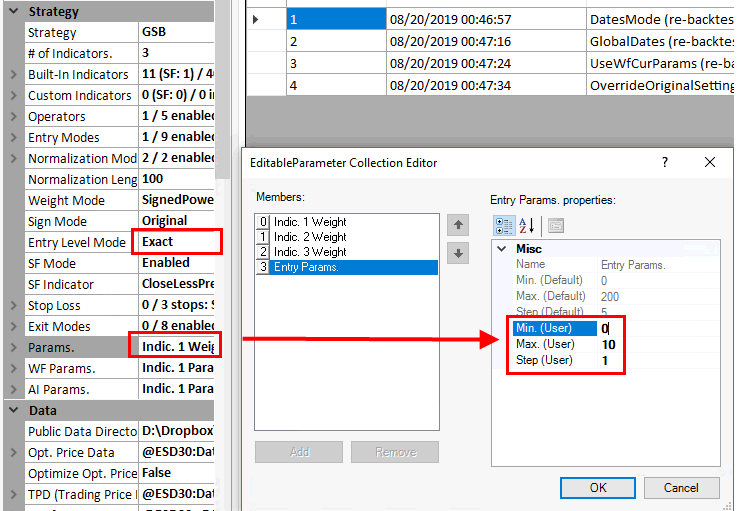Collapse the Misc property category

pyautogui.click(x=501, y=248)
